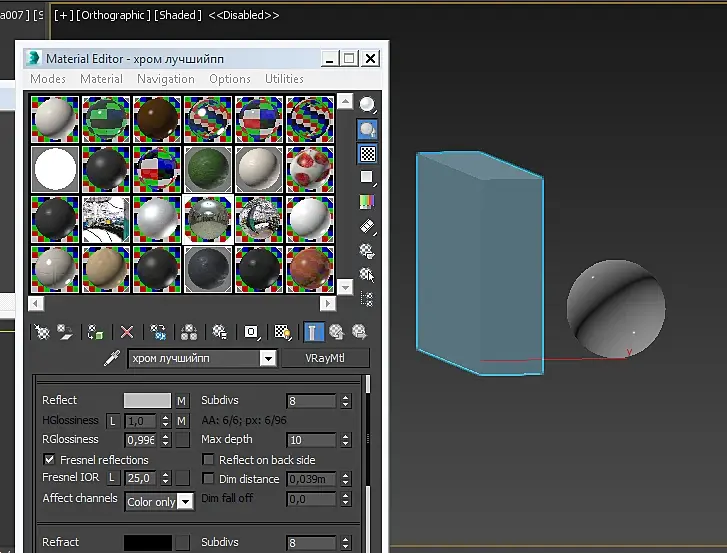Toggle the Backlight sample slot icon
Screen dimensions: 727x553
click(x=367, y=129)
